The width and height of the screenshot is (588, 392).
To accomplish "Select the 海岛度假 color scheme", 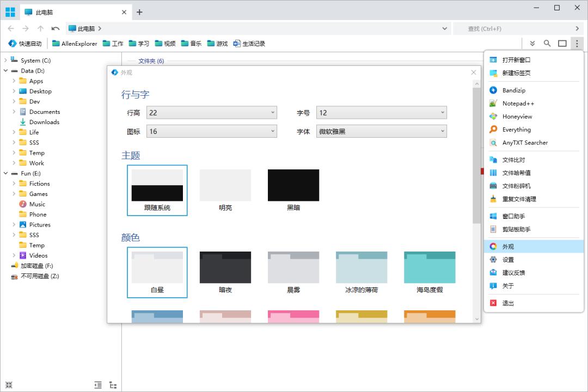I will tap(430, 267).
